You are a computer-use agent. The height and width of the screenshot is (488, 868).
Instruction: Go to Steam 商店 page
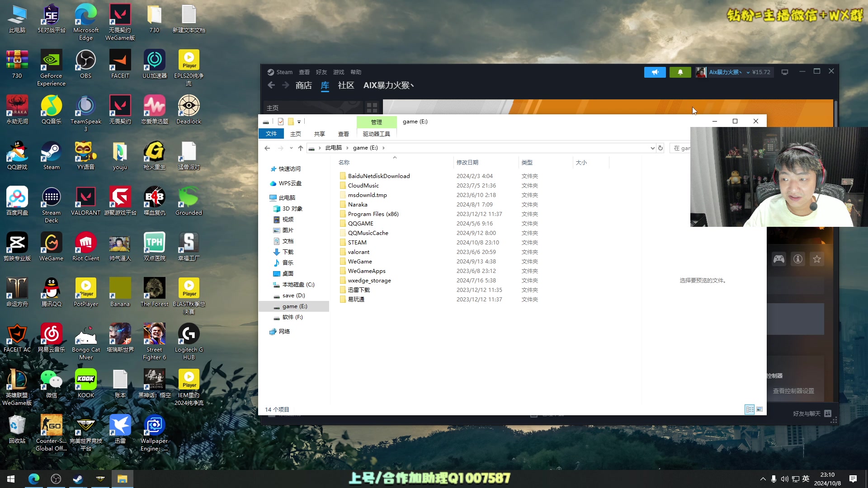[x=304, y=85]
